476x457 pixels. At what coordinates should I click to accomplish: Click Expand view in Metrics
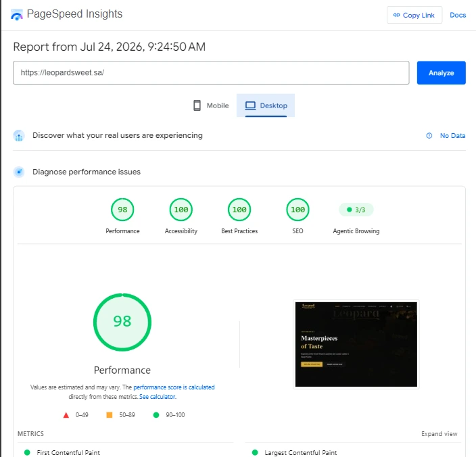439,433
